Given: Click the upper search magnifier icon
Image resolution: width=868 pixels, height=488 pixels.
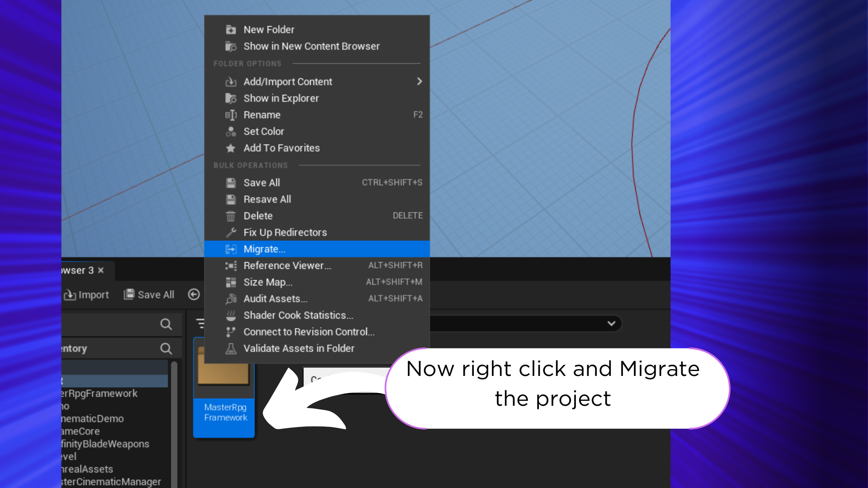Looking at the screenshot, I should point(166,324).
